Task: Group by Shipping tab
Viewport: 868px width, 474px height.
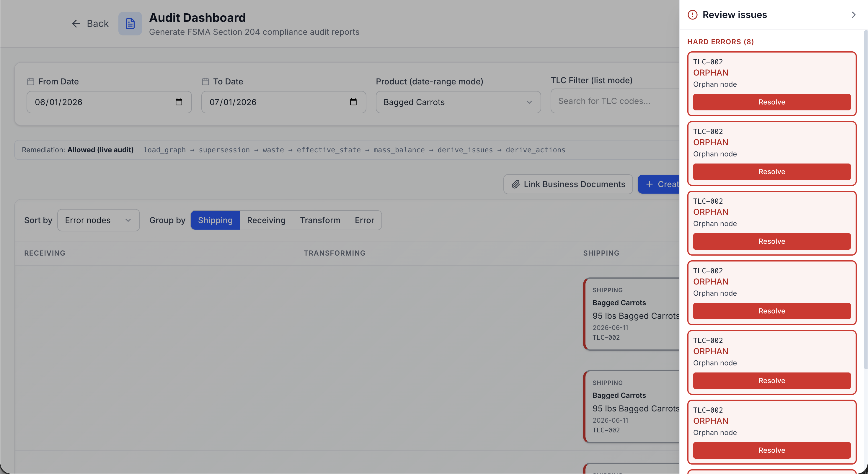Action: coord(215,220)
